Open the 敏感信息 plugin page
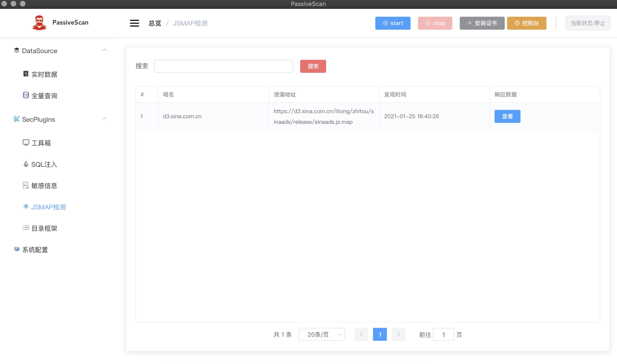The height and width of the screenshot is (364, 617). point(44,186)
